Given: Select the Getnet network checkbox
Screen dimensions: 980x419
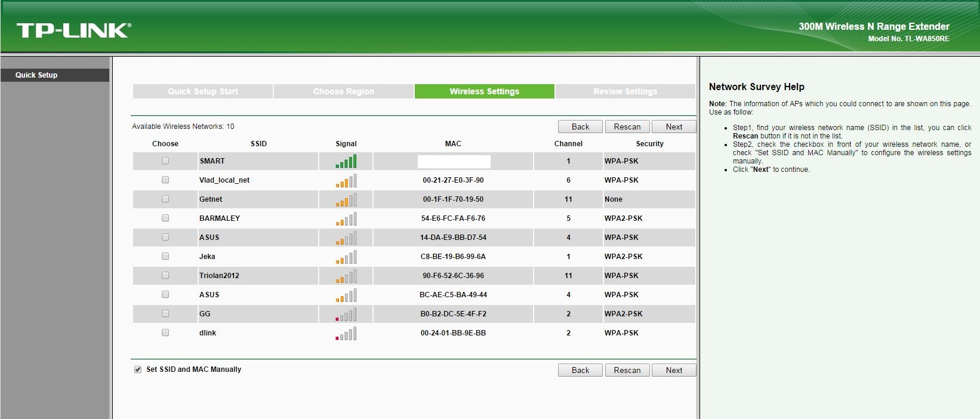Looking at the screenshot, I should pyautogui.click(x=165, y=199).
